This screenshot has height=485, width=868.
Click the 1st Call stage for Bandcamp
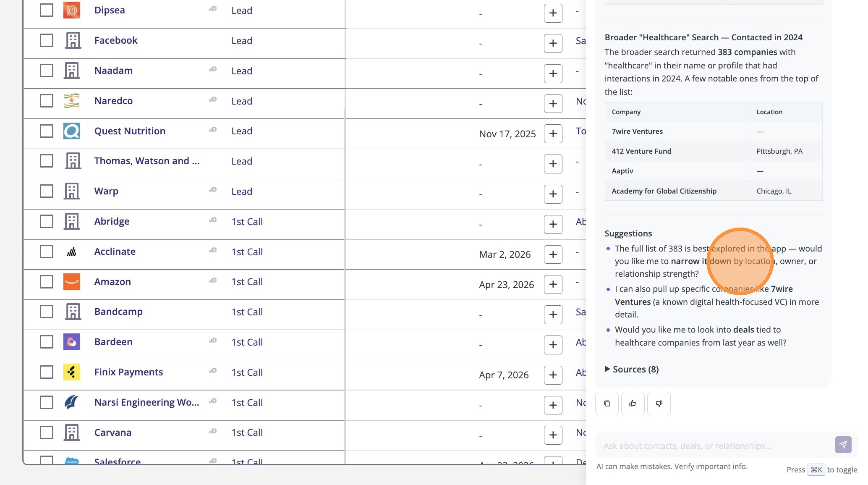coord(247,312)
